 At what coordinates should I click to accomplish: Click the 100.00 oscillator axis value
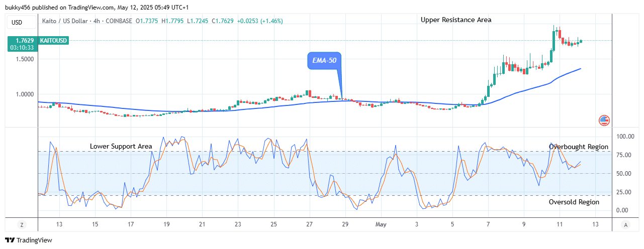coord(625,137)
